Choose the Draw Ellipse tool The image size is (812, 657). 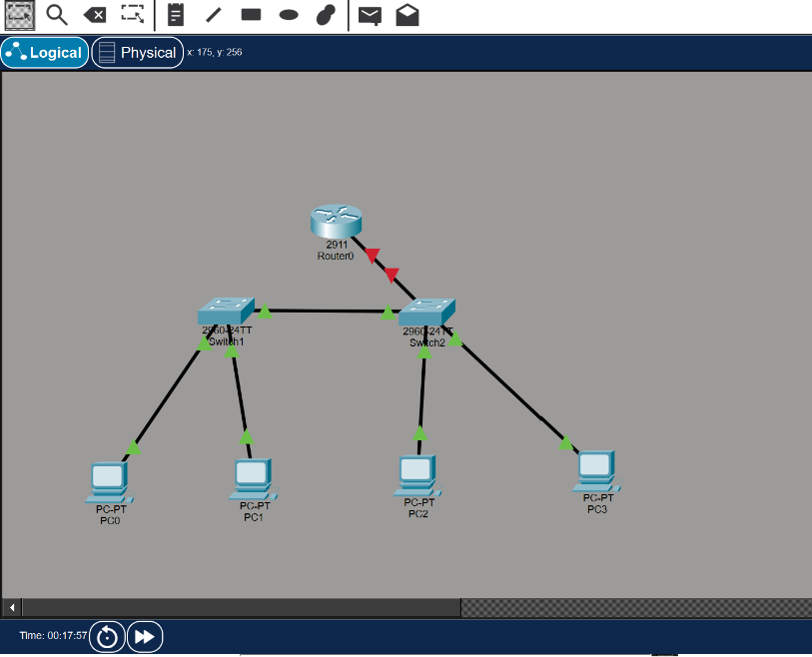[x=289, y=15]
